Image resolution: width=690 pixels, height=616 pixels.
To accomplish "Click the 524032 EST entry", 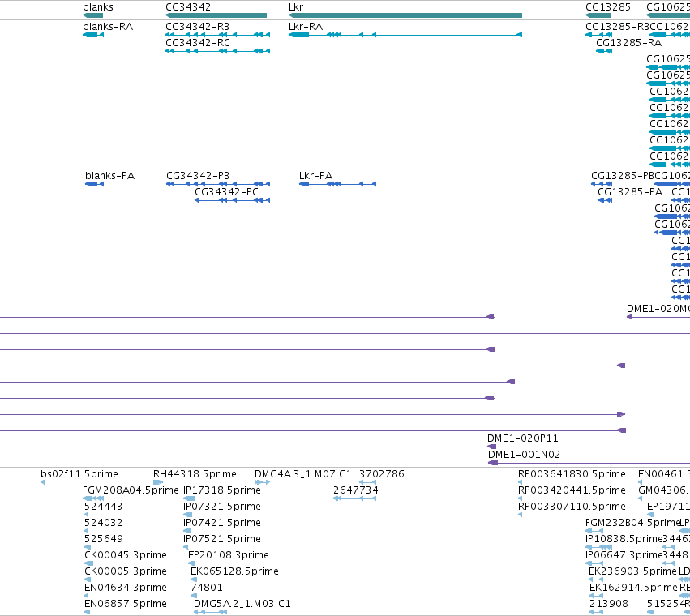I will tap(87, 531).
